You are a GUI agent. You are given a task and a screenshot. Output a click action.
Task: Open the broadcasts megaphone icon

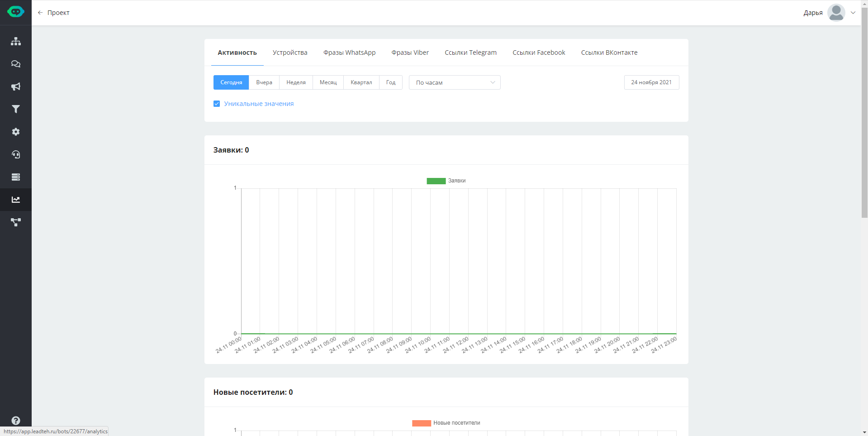(16, 86)
